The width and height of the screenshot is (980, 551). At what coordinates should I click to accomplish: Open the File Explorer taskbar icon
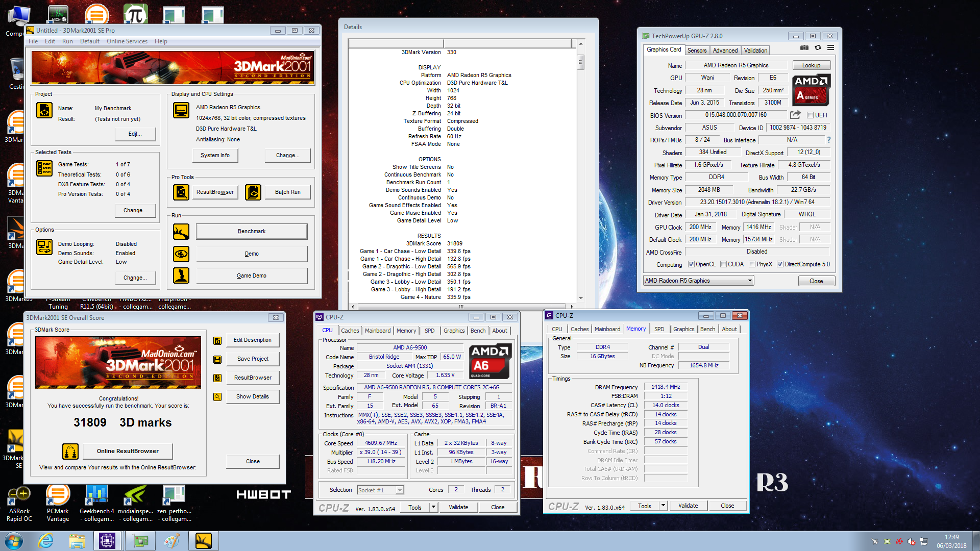77,541
